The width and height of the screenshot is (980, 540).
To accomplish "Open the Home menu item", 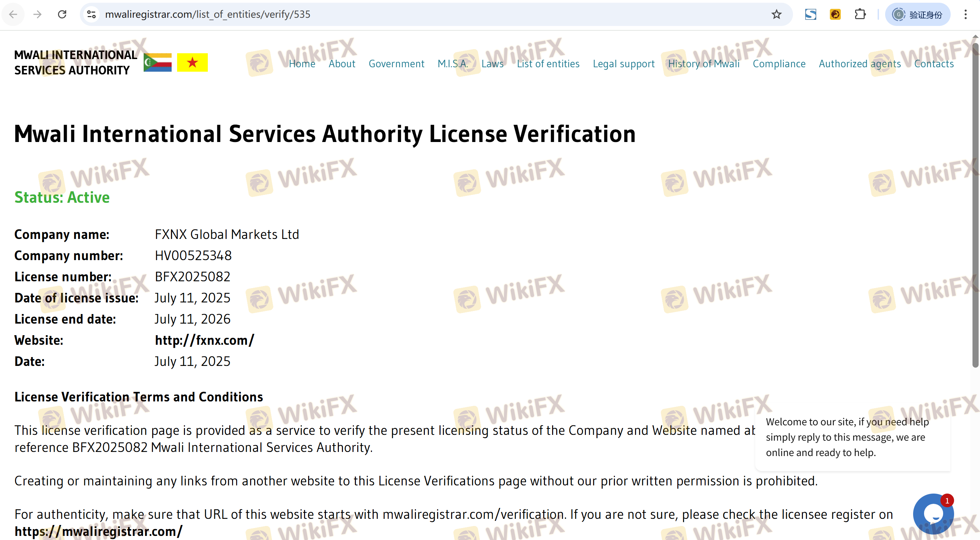I will (302, 64).
